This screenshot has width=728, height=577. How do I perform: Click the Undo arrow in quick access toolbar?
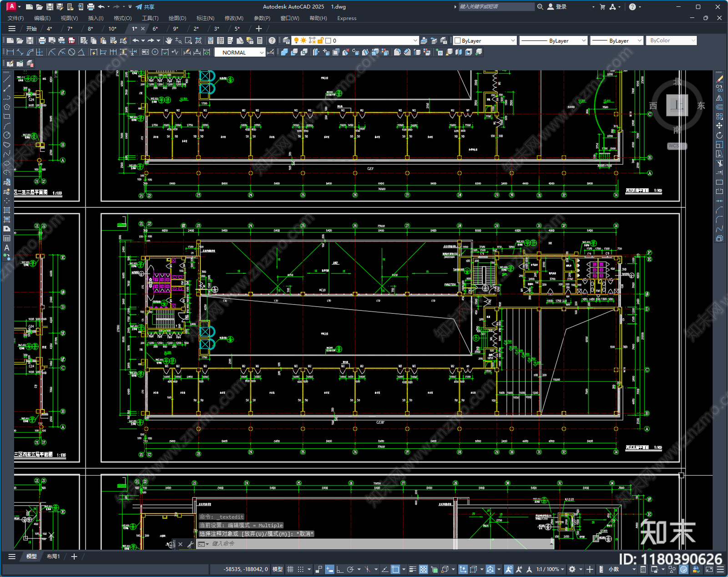coord(101,7)
